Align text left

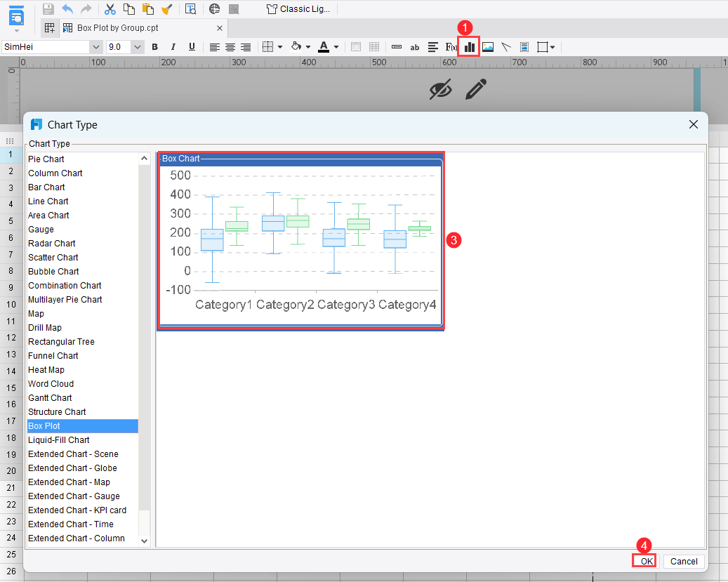pyautogui.click(x=215, y=47)
